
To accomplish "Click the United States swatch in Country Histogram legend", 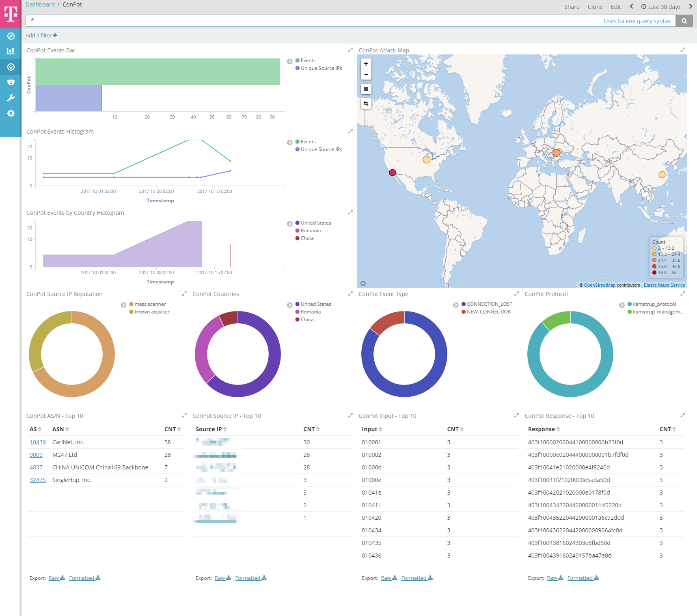I will (x=298, y=223).
